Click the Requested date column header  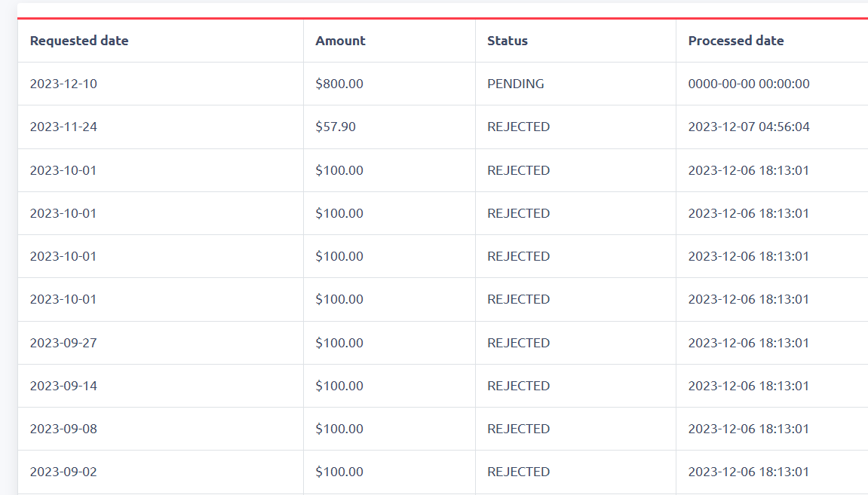[x=79, y=41]
